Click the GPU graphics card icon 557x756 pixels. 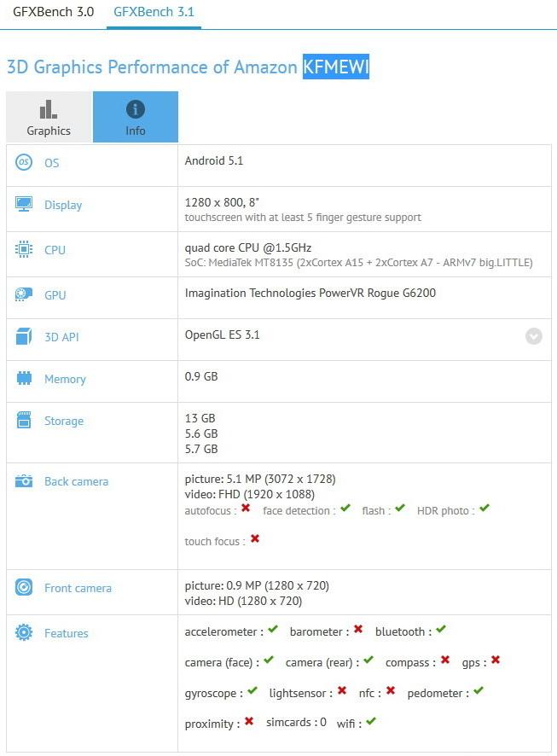24,294
